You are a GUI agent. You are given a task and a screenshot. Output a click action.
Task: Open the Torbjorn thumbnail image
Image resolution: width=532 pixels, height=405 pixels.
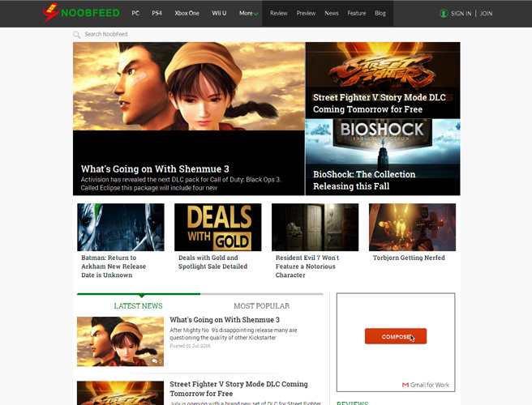(x=412, y=227)
